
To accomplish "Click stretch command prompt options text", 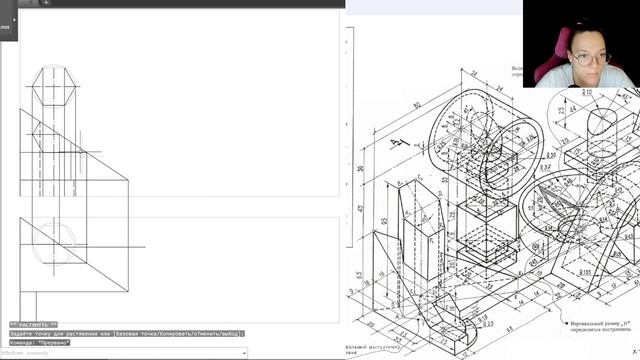I will pos(127,333).
